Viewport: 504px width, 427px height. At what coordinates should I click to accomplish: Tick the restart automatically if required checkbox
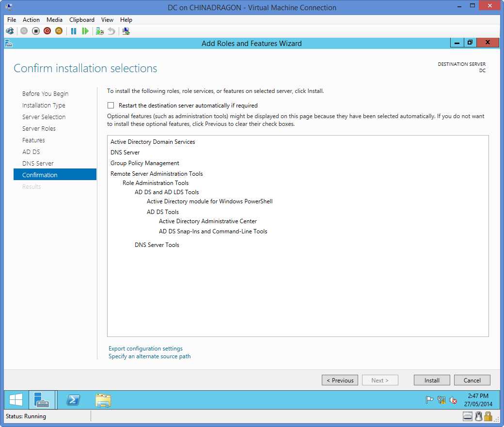pos(111,106)
